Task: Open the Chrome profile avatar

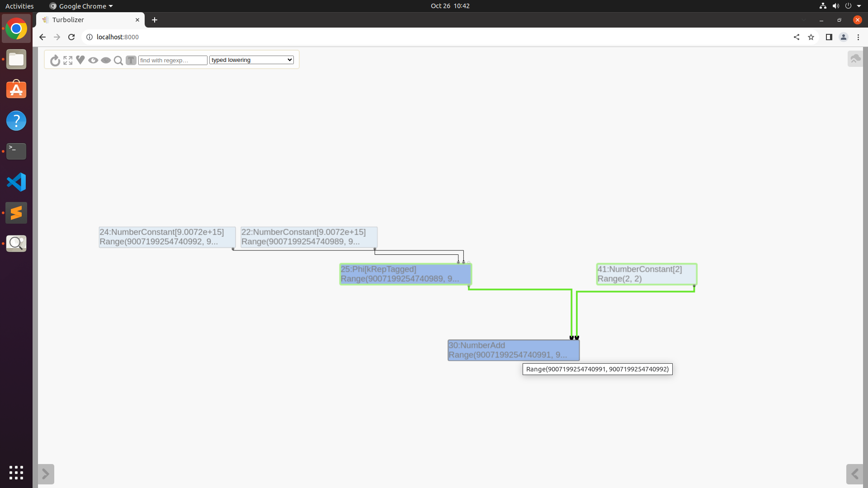Action: [844, 37]
